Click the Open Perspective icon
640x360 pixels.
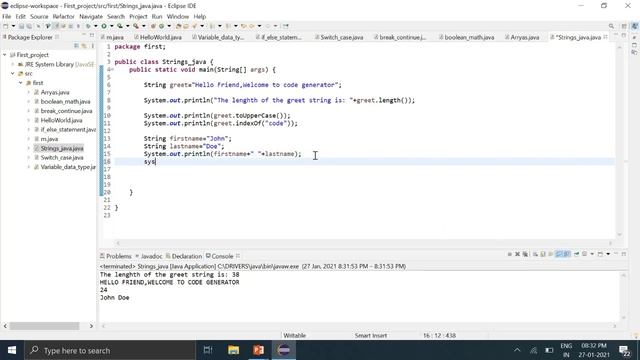624,26
